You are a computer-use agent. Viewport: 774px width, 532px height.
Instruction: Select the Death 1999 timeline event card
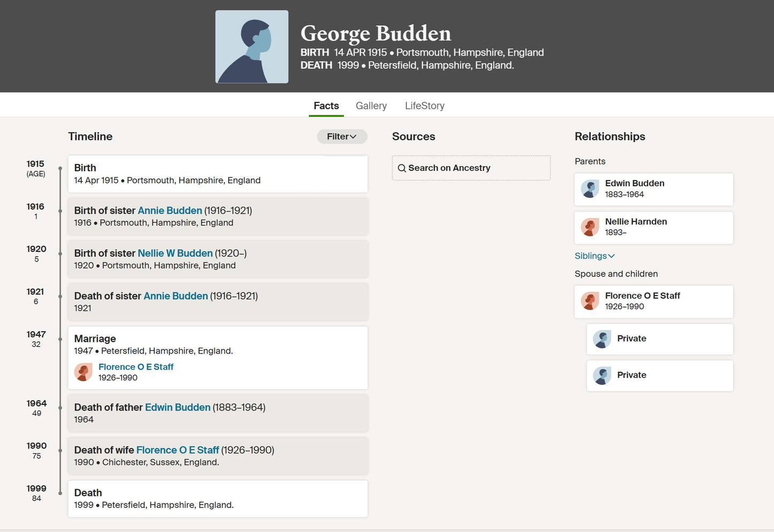[x=218, y=499]
